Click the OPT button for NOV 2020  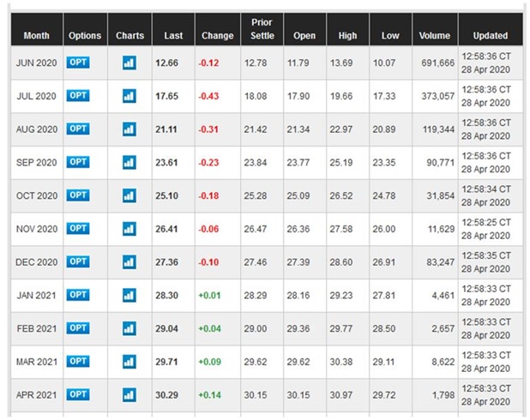tap(78, 228)
